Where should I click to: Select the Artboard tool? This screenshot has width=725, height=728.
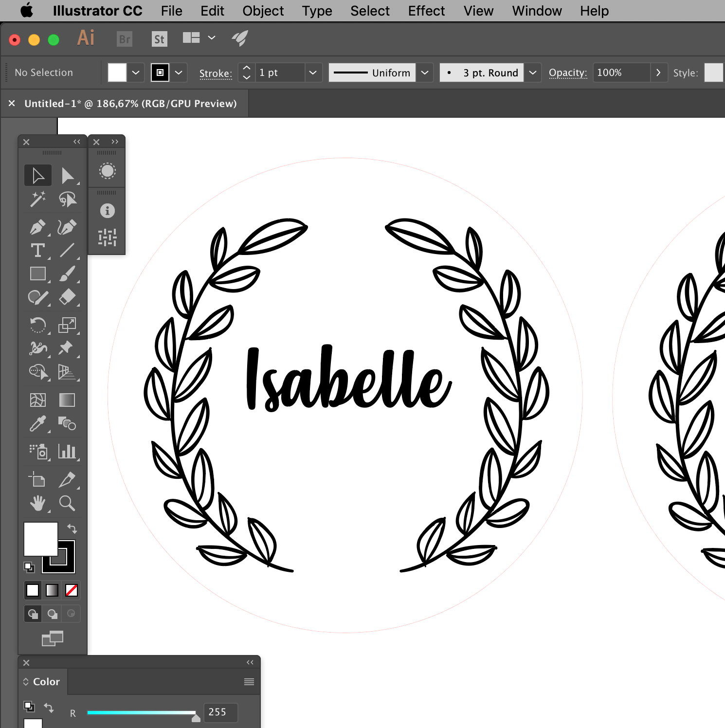tap(38, 479)
